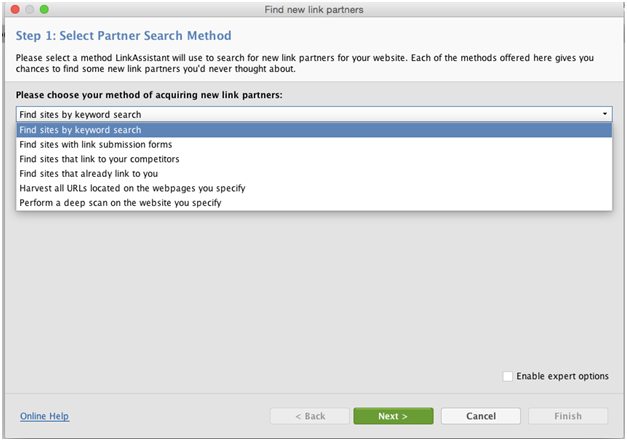Screen dimensions: 627x441
Task: Pick 'Perform a deep scan on the website'
Action: pyautogui.click(x=314, y=203)
